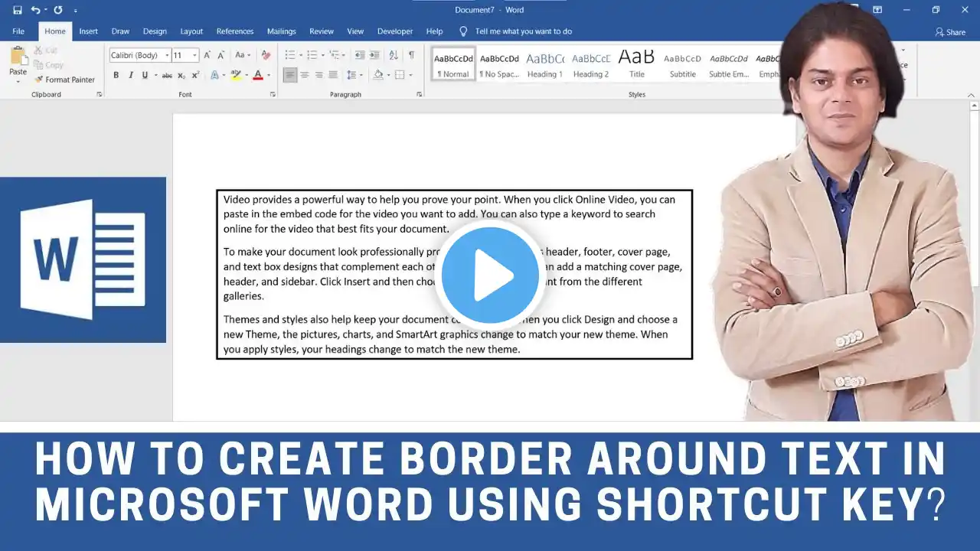This screenshot has height=551, width=980.
Task: Toggle Justify alignment
Action: (333, 75)
